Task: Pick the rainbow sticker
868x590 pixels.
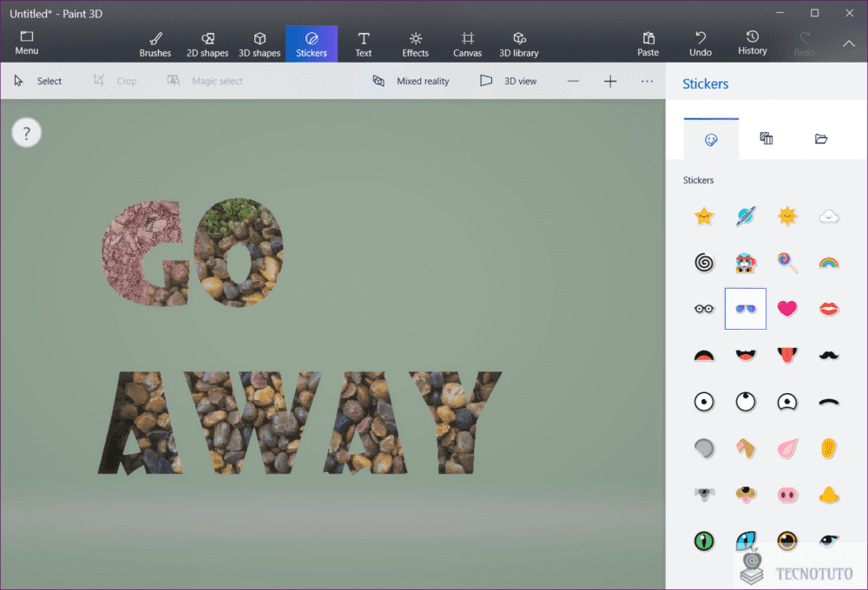Action: (829, 262)
